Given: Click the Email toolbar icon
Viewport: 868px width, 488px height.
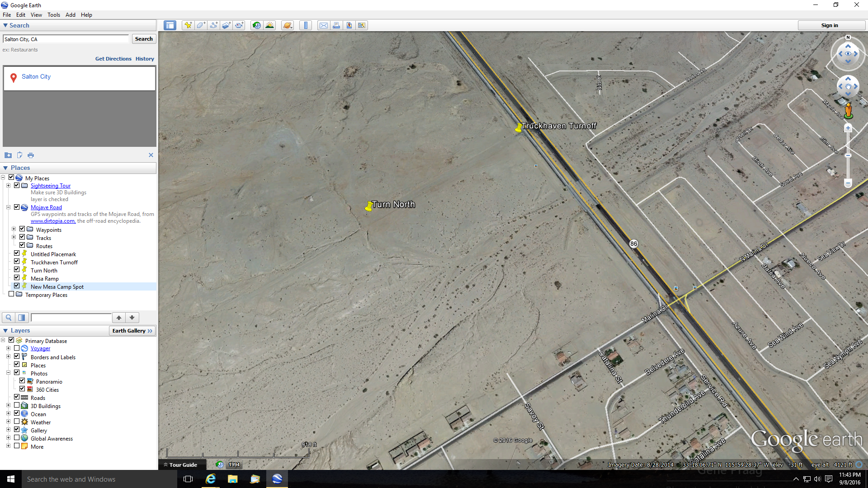Looking at the screenshot, I should click(x=324, y=25).
